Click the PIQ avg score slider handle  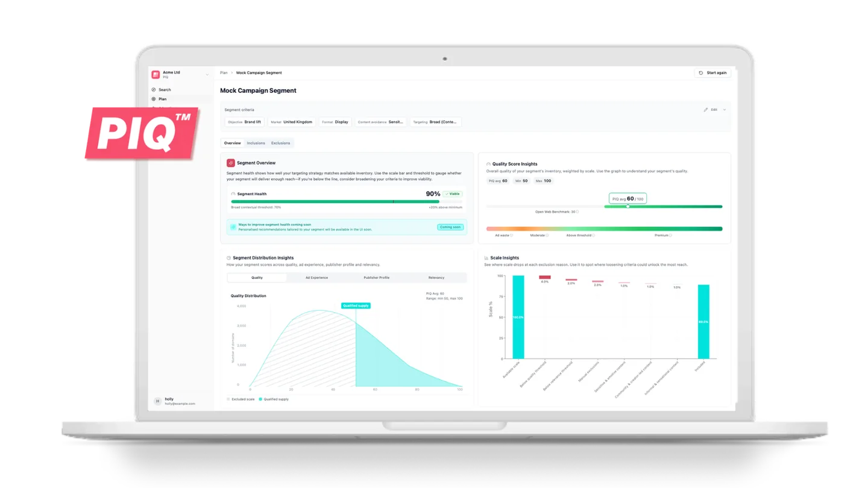[627, 207]
